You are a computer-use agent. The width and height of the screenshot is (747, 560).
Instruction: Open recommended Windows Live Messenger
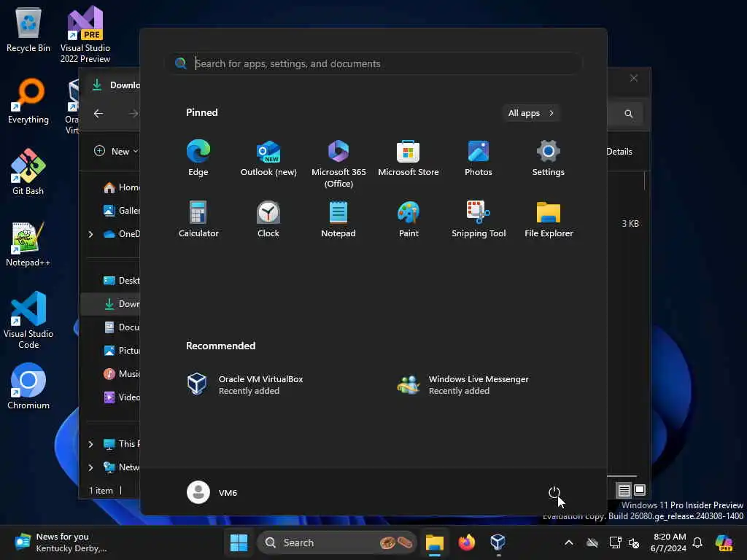463,384
